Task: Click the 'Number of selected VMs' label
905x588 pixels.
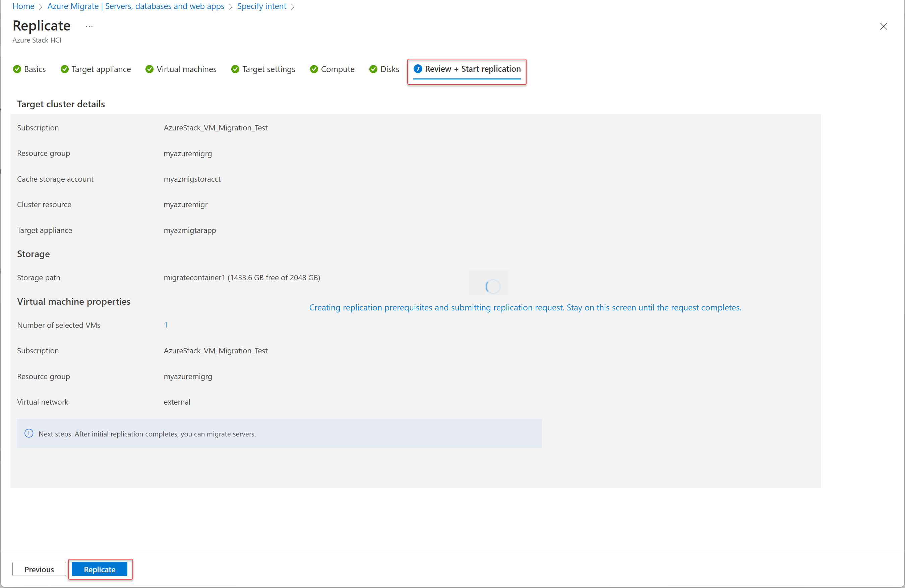Action: click(59, 325)
